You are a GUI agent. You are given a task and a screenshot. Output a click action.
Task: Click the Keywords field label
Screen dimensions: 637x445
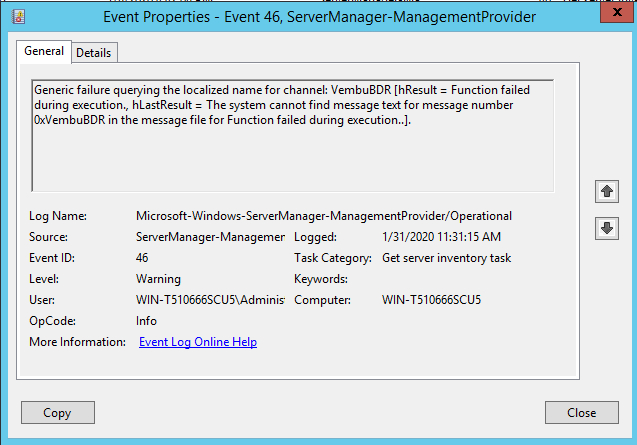(x=321, y=279)
